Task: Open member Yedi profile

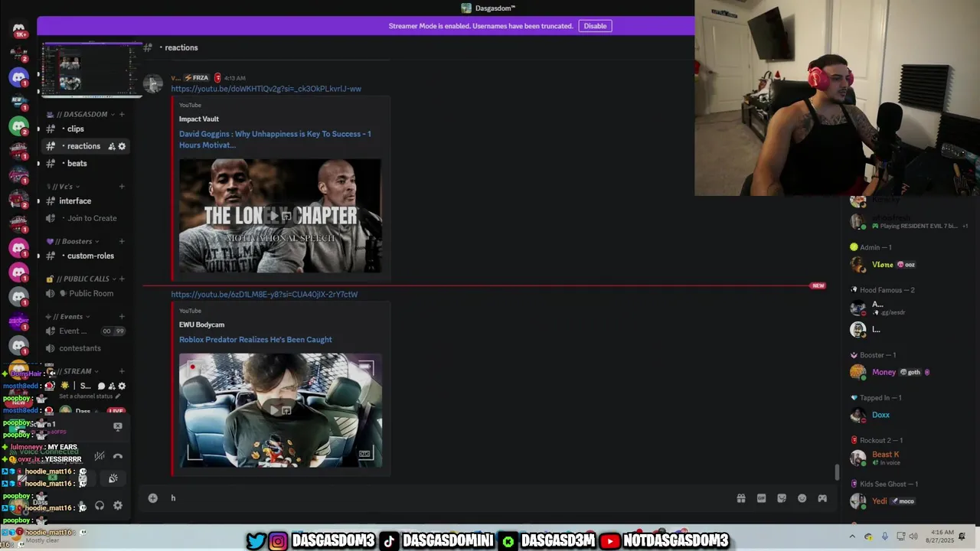Action: coord(879,501)
